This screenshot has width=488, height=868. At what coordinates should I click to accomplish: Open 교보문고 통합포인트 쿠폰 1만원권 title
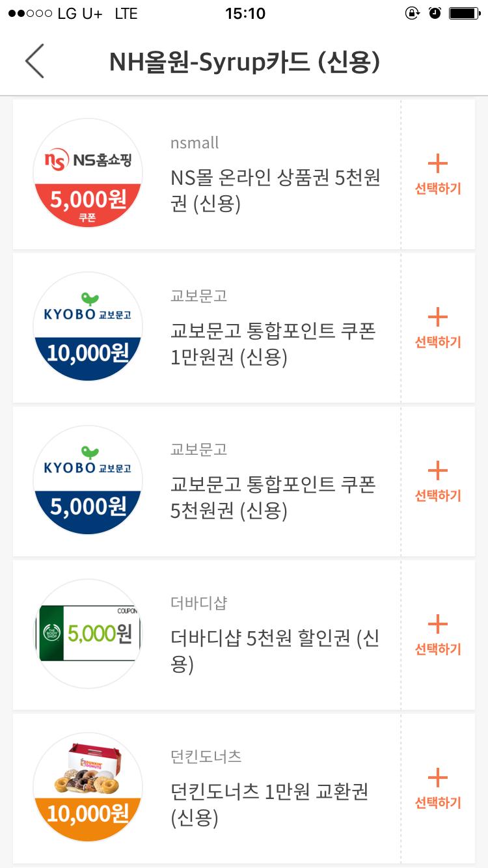[273, 344]
